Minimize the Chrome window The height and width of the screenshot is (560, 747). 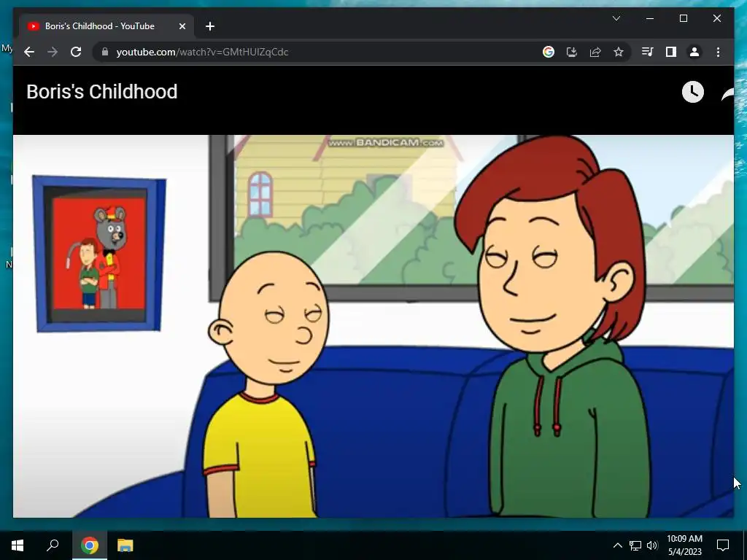pos(650,18)
